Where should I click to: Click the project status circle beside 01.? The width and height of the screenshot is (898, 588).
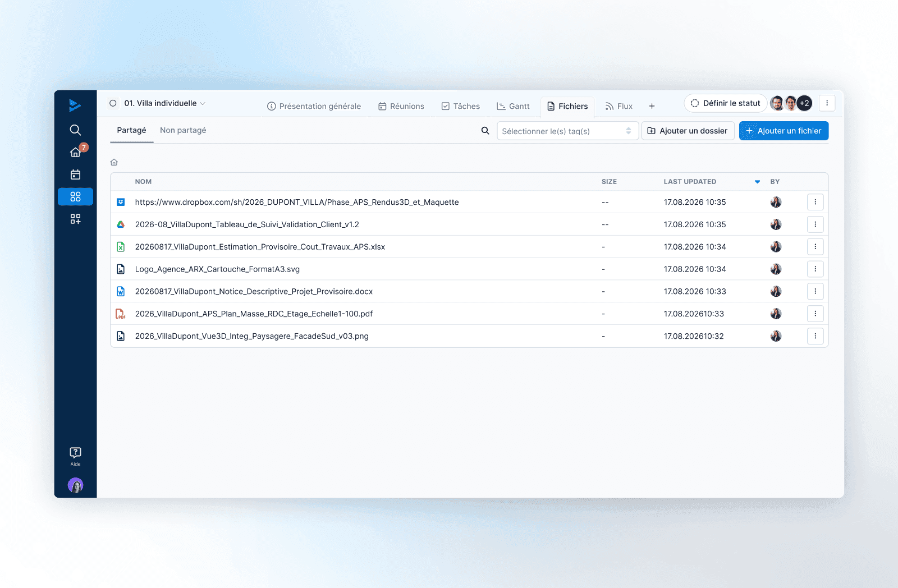(113, 103)
